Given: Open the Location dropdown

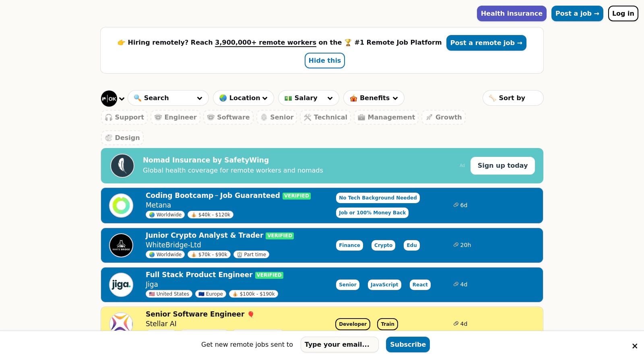Looking at the screenshot, I should tap(243, 98).
